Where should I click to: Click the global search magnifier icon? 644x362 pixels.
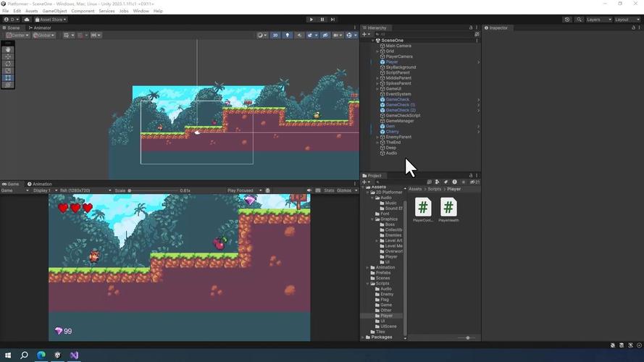tap(579, 20)
